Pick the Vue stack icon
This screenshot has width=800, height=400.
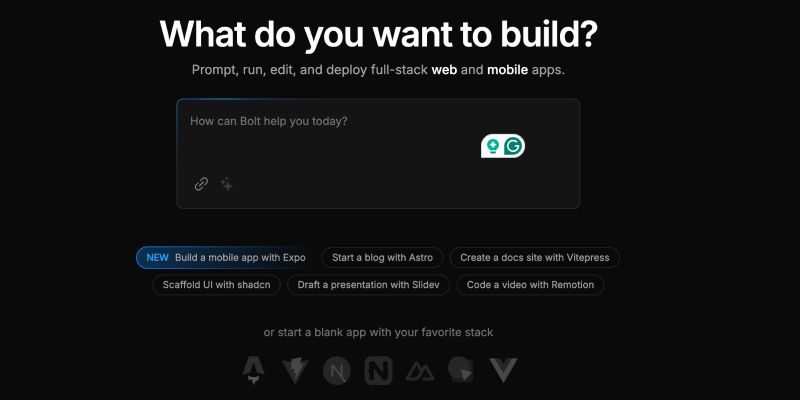coord(502,371)
